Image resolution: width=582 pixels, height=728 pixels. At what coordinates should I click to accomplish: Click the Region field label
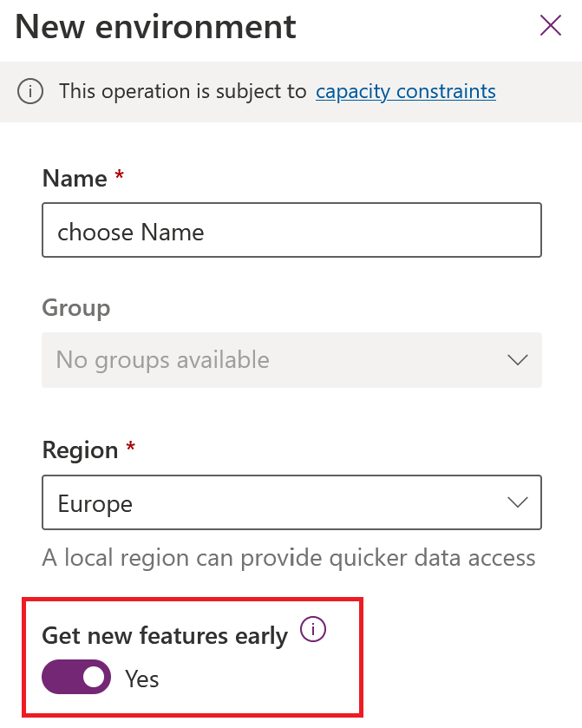click(80, 450)
